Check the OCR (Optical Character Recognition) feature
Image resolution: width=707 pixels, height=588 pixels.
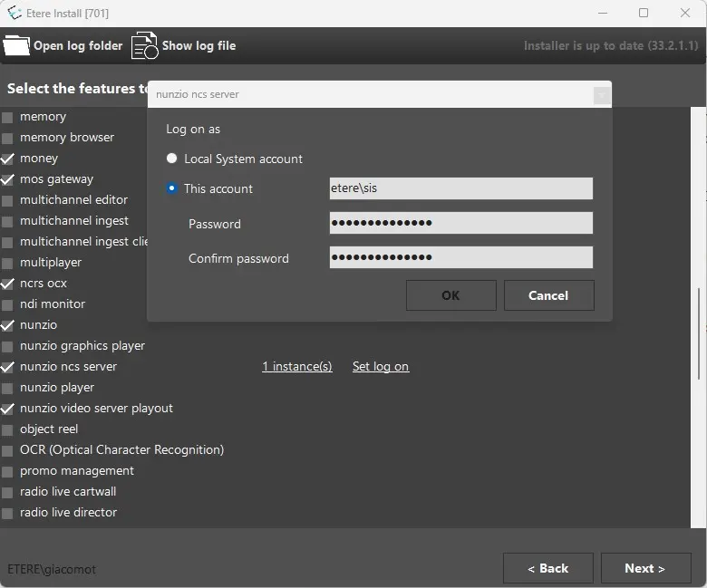[x=8, y=450]
